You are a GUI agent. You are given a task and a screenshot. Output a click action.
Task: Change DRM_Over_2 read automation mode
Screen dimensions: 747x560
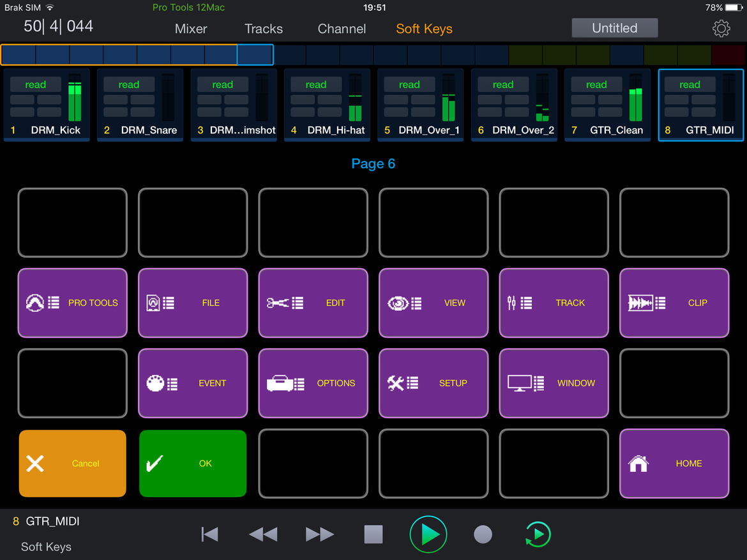pos(503,84)
